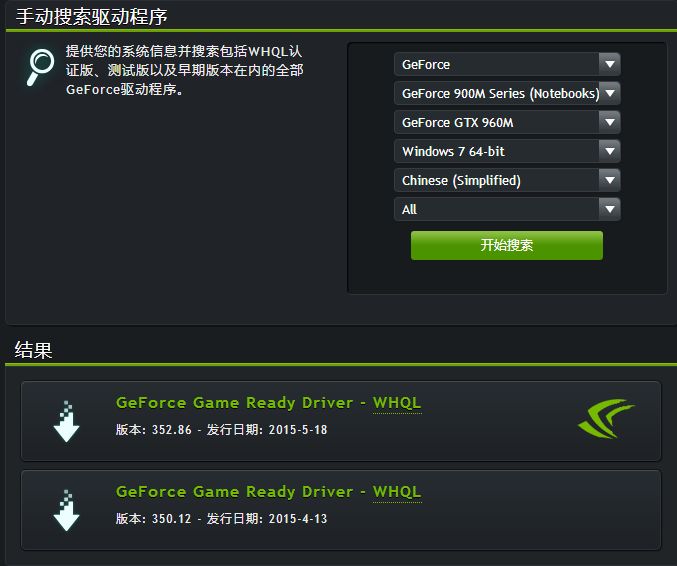The width and height of the screenshot is (677, 566).
Task: Open the GeForce GTX 960M product dropdown
Action: (507, 122)
